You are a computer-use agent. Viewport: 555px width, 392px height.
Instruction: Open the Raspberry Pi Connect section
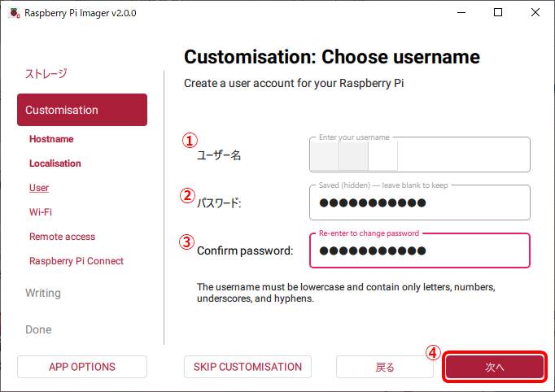[x=76, y=261]
